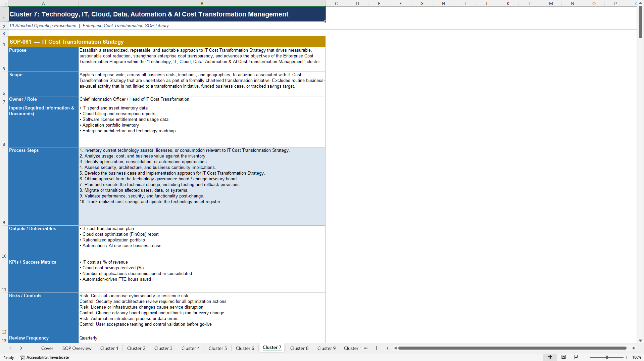Select the Purpose label cell
644x361 pixels.
coord(43,59)
